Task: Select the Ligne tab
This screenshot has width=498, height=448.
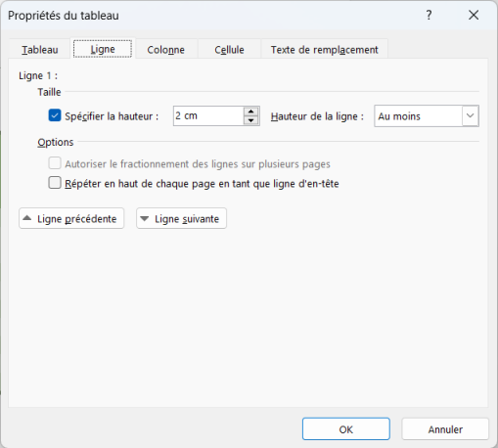Action: pos(103,49)
